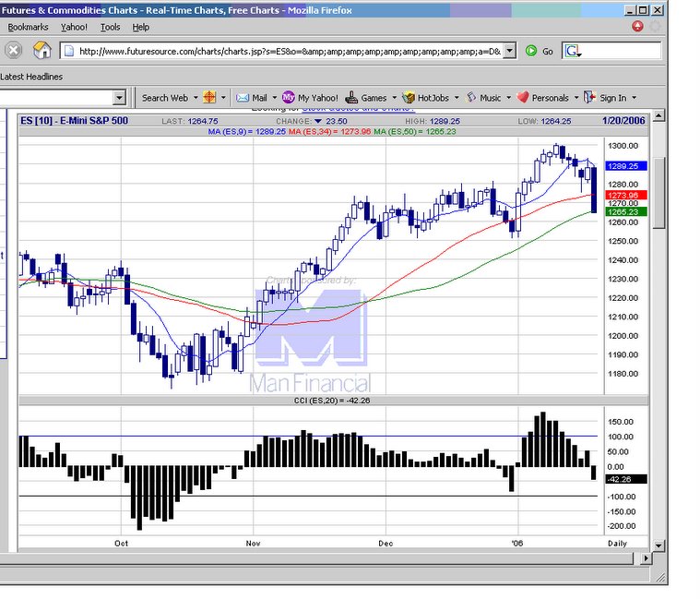The height and width of the screenshot is (599, 700).
Task: Expand the Sign In dropdown arrow
Action: coord(635,98)
